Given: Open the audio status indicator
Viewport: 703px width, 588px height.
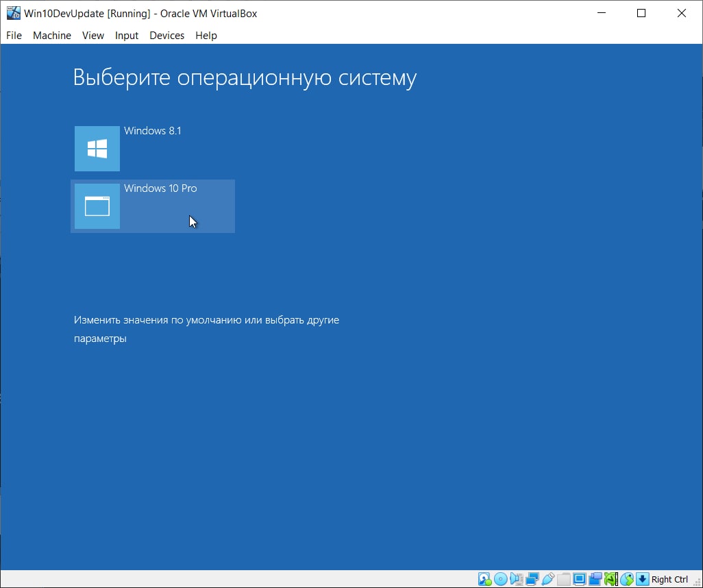Looking at the screenshot, I should (x=517, y=579).
